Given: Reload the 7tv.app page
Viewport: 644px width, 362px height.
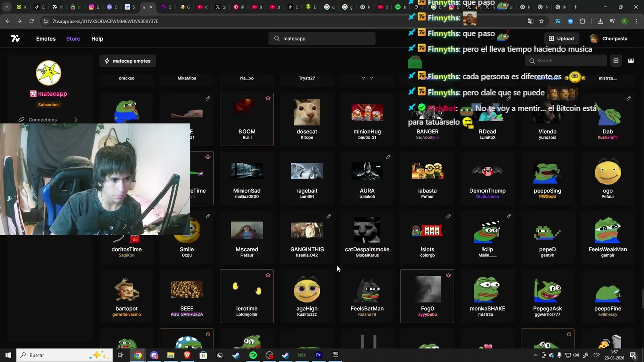Looking at the screenshot, I should pyautogui.click(x=31, y=21).
